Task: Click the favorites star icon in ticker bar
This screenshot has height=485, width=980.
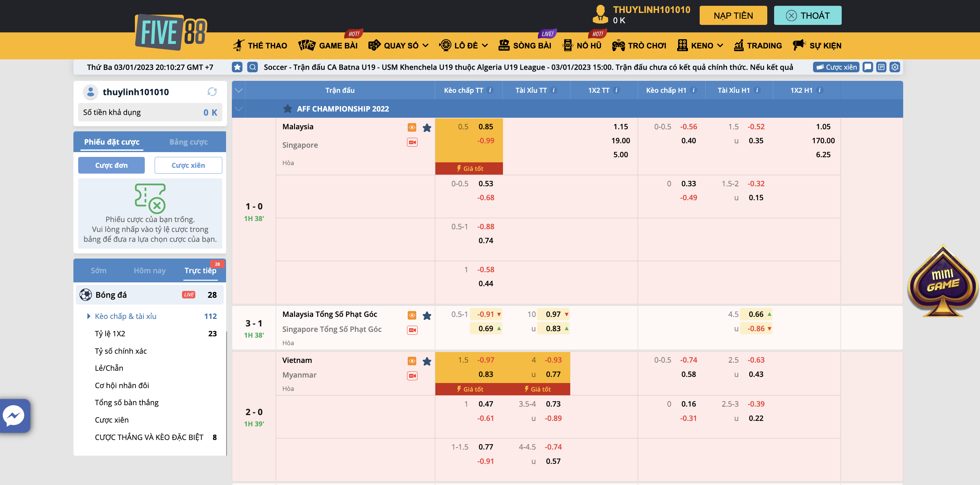Action: pos(237,67)
